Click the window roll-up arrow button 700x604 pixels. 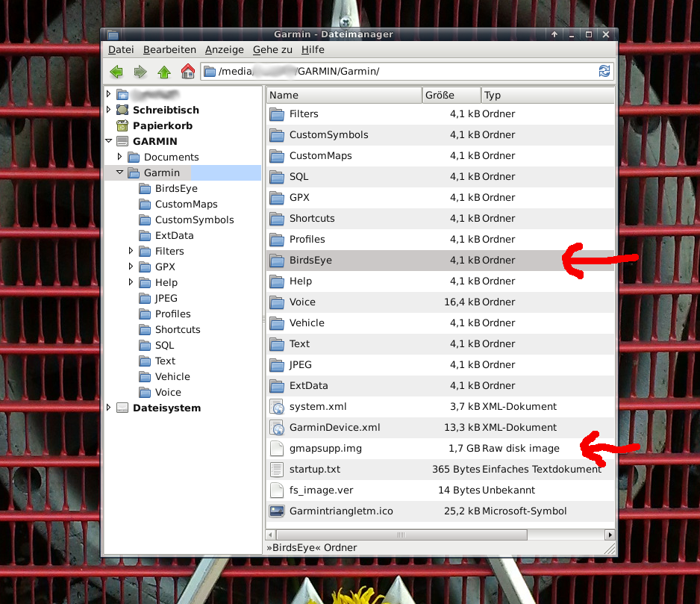[x=554, y=34]
